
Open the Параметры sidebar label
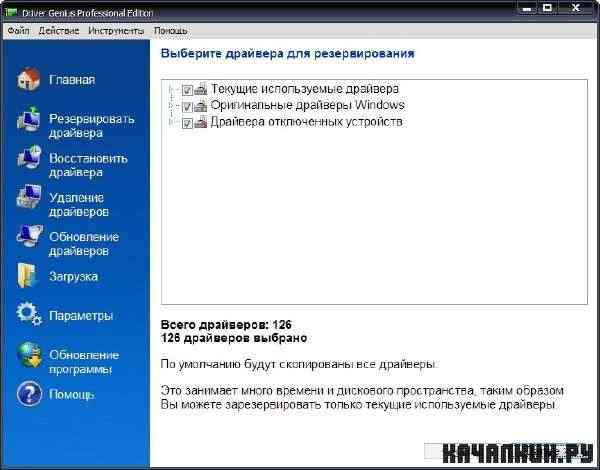click(x=81, y=316)
